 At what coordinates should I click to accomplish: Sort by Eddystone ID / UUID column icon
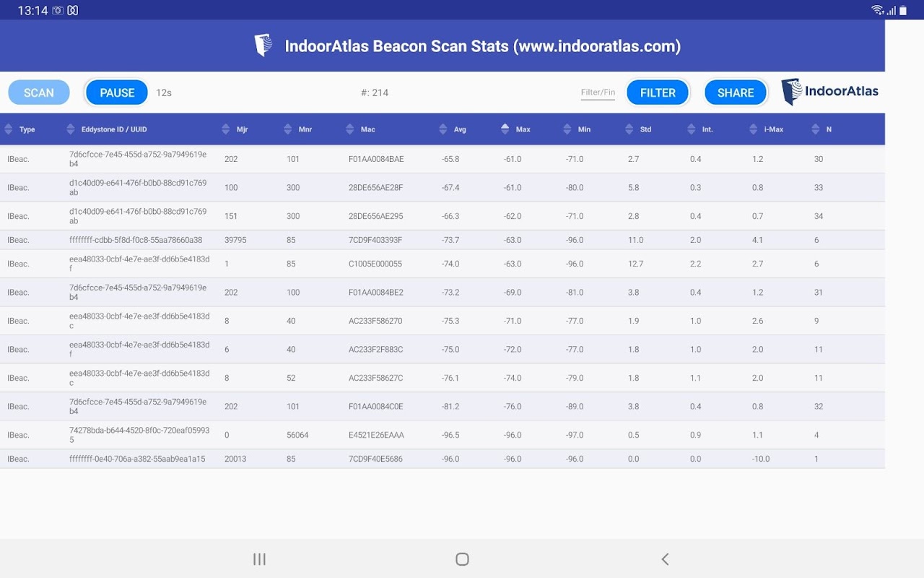(x=71, y=129)
